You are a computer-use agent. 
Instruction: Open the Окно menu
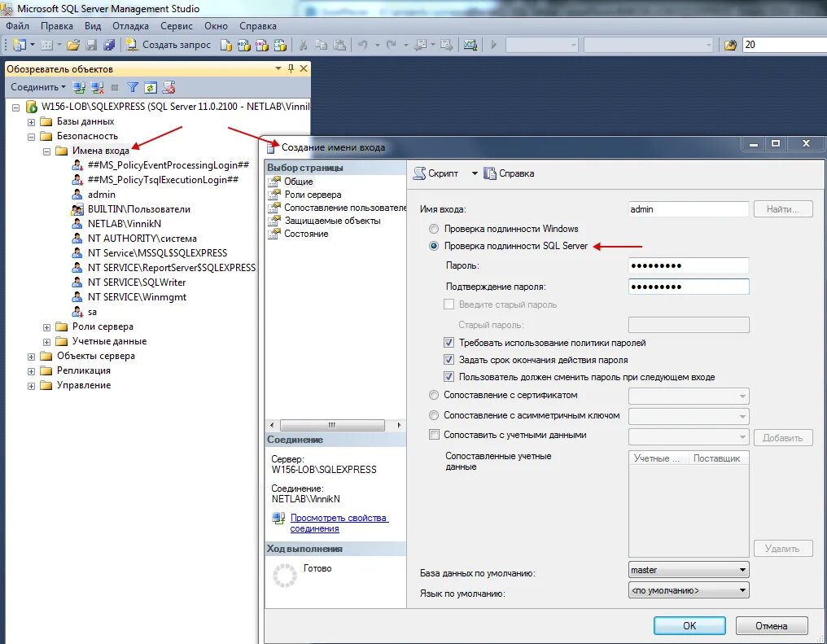pyautogui.click(x=217, y=26)
